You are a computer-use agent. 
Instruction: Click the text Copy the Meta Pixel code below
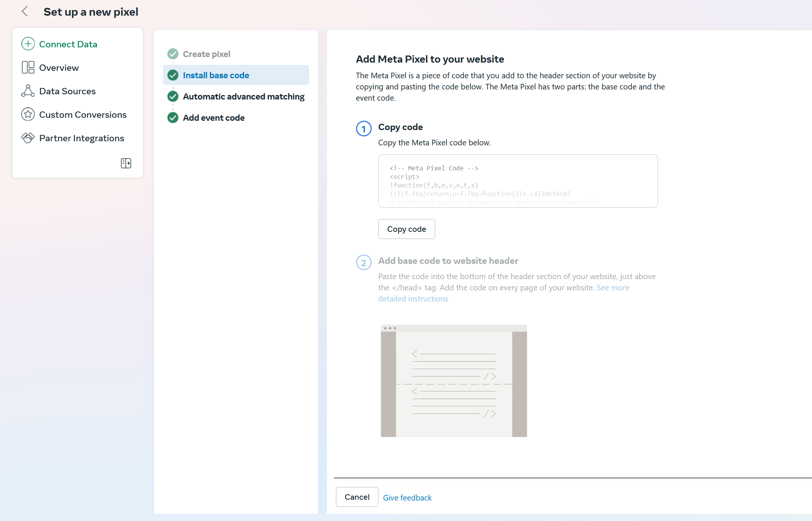(434, 142)
